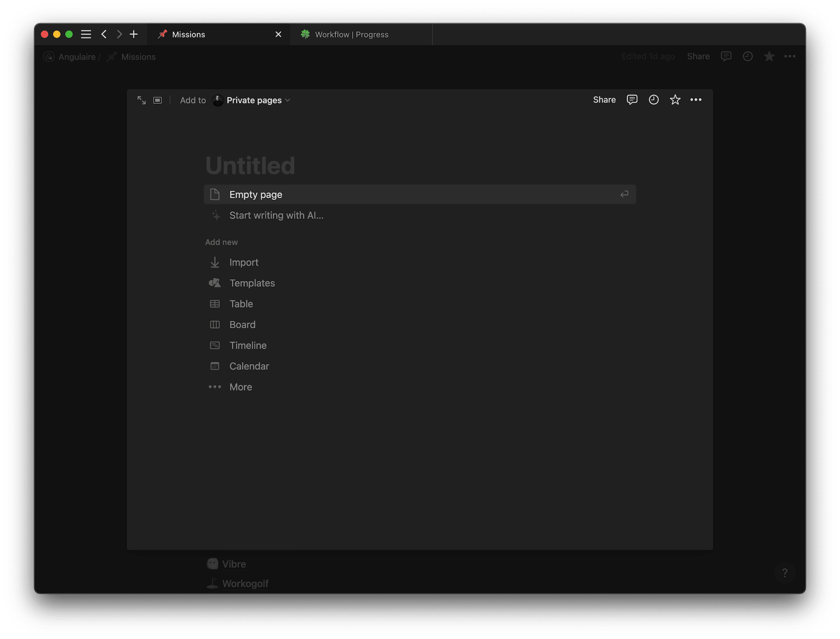Expand new page to full screen

141,100
